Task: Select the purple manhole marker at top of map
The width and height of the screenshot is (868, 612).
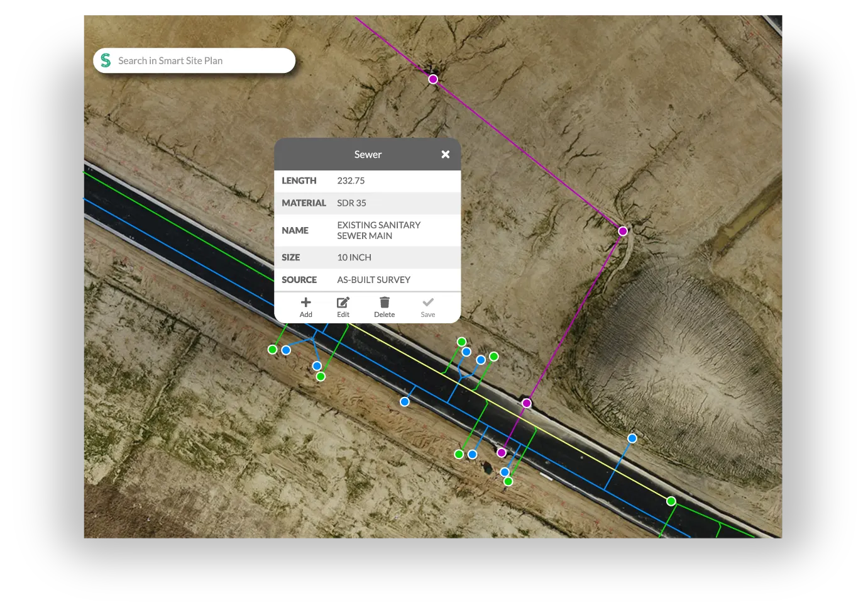Action: coord(432,79)
